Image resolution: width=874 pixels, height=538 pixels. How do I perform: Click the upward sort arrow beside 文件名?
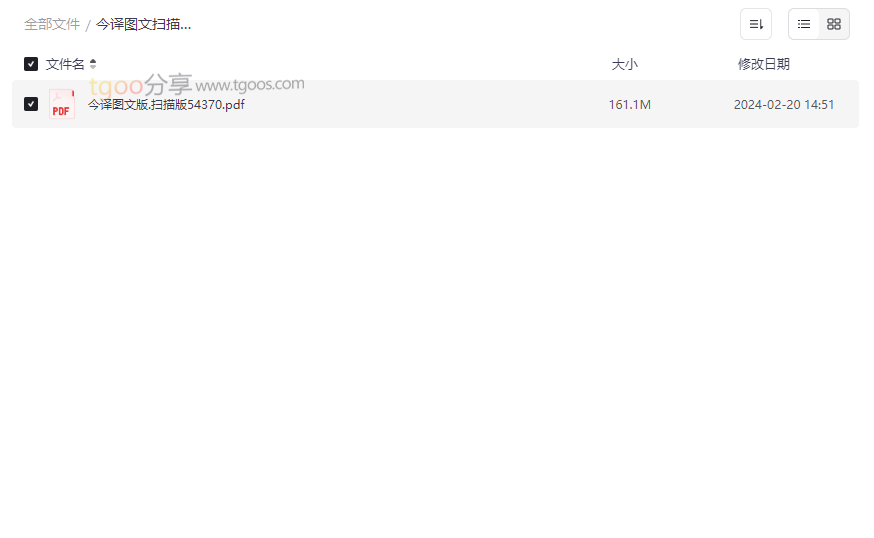pyautogui.click(x=93, y=61)
